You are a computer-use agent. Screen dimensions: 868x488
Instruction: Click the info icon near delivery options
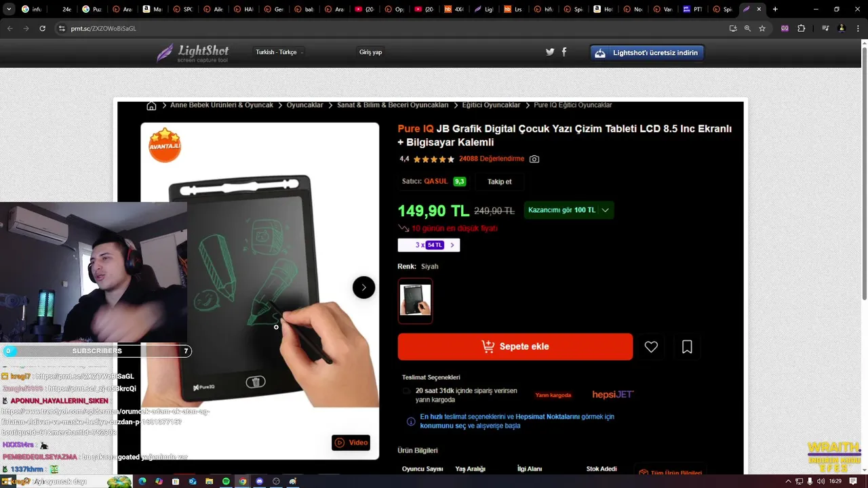point(410,422)
